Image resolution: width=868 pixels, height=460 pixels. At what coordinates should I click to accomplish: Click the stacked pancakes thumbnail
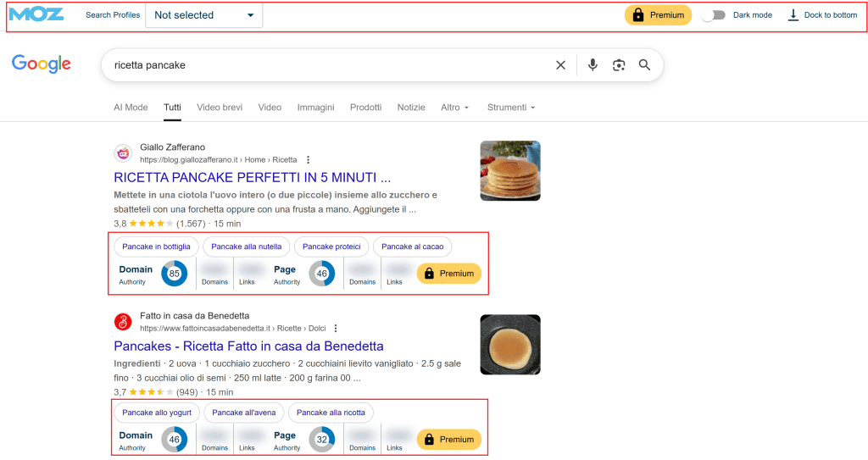coord(509,170)
